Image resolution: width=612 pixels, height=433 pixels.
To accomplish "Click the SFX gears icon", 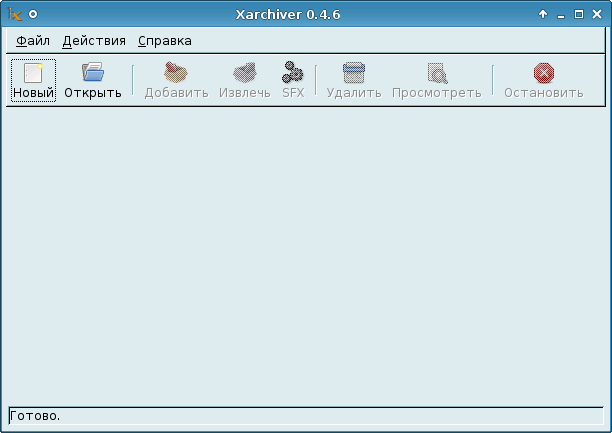I will point(292,73).
